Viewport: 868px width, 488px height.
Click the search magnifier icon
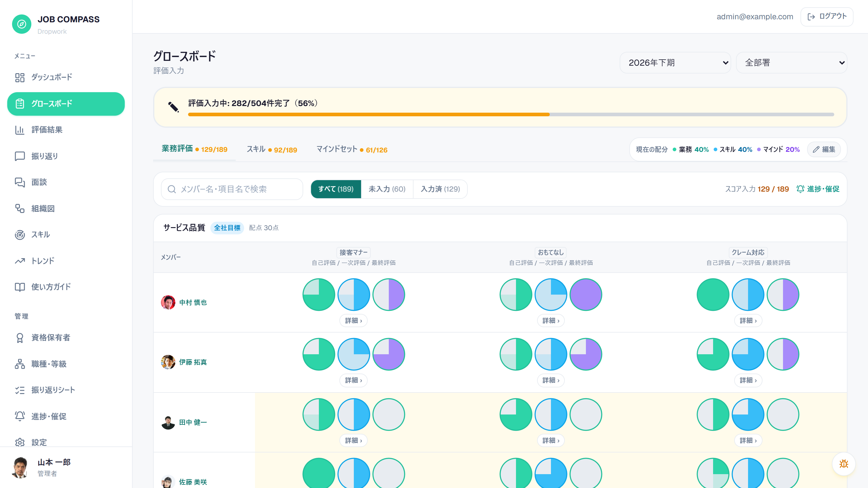tap(172, 189)
